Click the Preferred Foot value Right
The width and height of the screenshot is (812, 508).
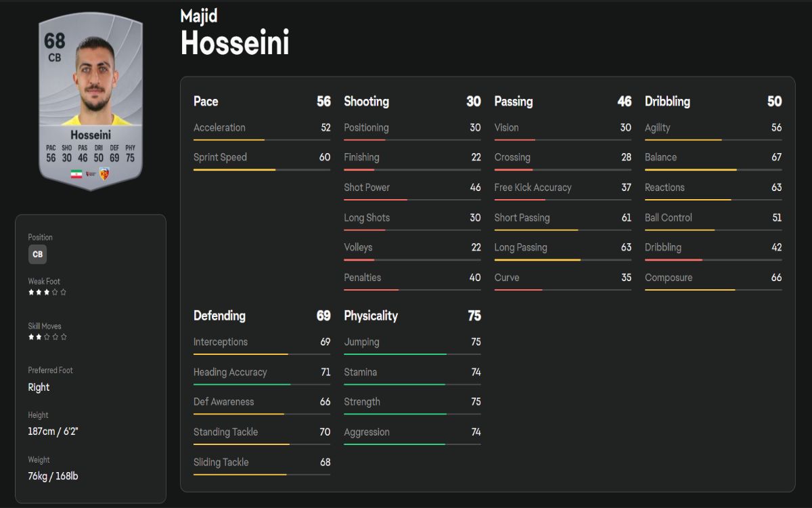click(39, 387)
